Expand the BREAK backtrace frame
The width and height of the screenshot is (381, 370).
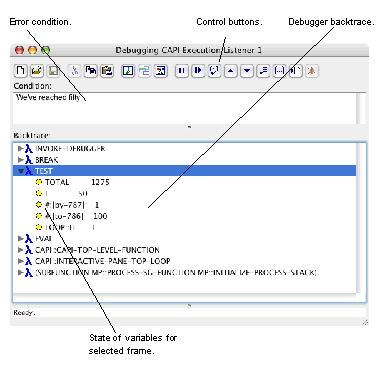pos(20,160)
